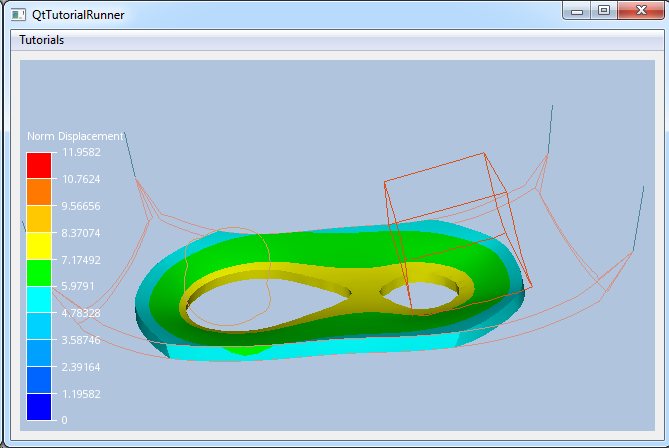The width and height of the screenshot is (669, 448).
Task: Select the cyan legend color band
Action: (x=38, y=299)
